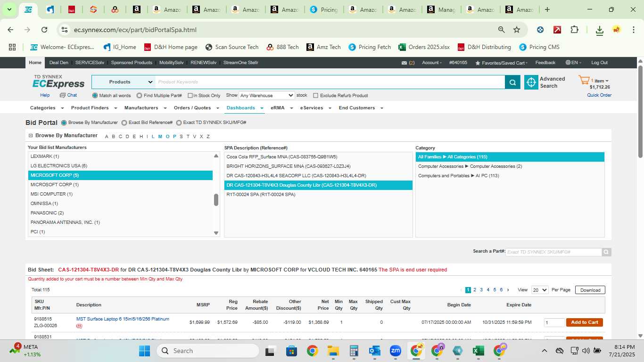Click the teal product search magnifier button
This screenshot has height=362, width=644.
[x=513, y=82]
